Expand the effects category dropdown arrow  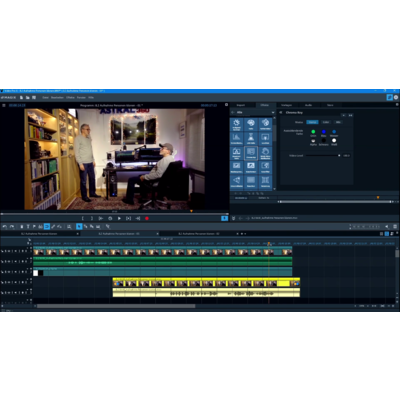pyautogui.click(x=273, y=112)
